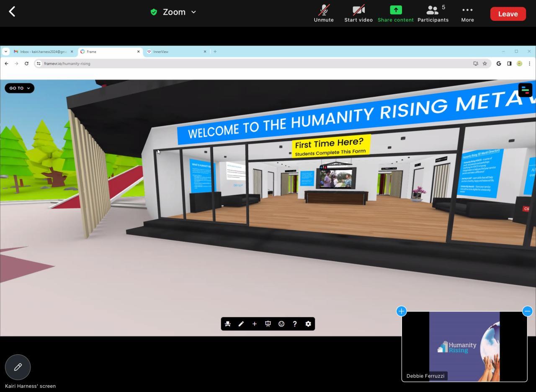Open the Zoom meeting info dropdown
The width and height of the screenshot is (536, 392).
coord(193,12)
